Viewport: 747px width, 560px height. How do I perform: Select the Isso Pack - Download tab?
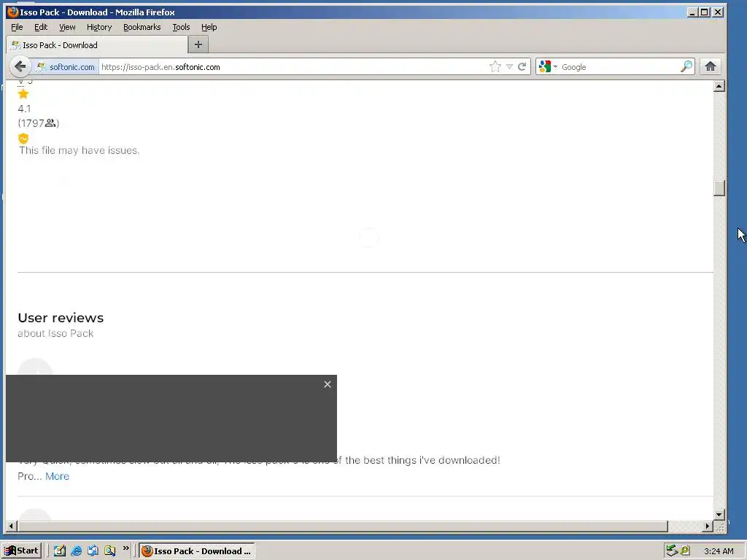97,44
